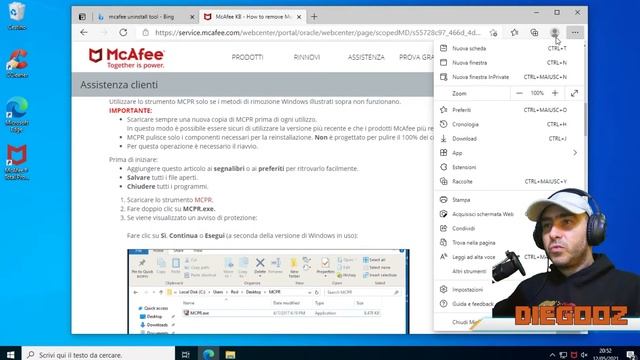Screen dimensions: 640x360
Task: Open Estensioni from the menu
Action: point(509,167)
